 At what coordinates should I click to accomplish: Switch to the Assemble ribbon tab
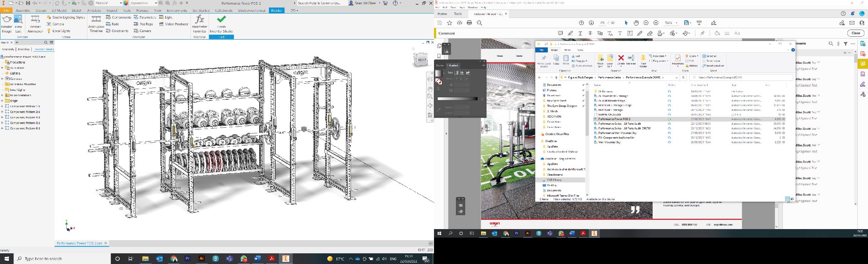point(23,10)
